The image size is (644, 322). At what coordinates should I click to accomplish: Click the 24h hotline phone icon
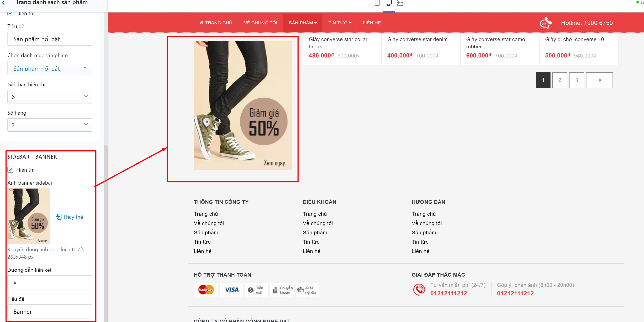(x=545, y=23)
